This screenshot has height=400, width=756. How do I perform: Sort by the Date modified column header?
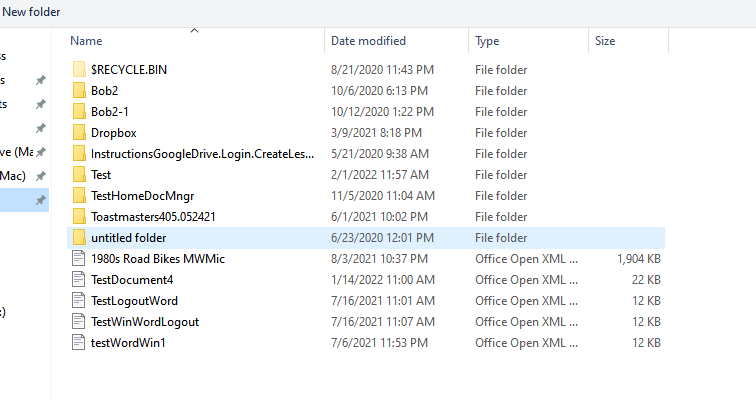(x=368, y=41)
